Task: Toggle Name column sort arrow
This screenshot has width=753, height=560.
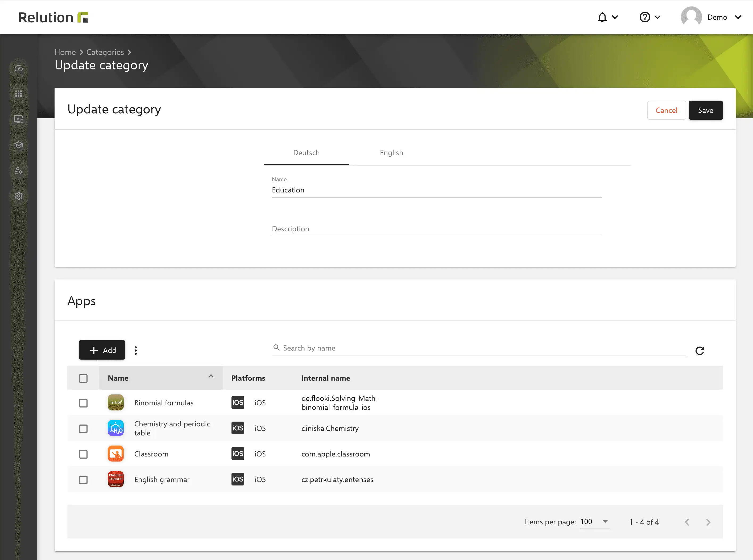Action: coord(211,376)
